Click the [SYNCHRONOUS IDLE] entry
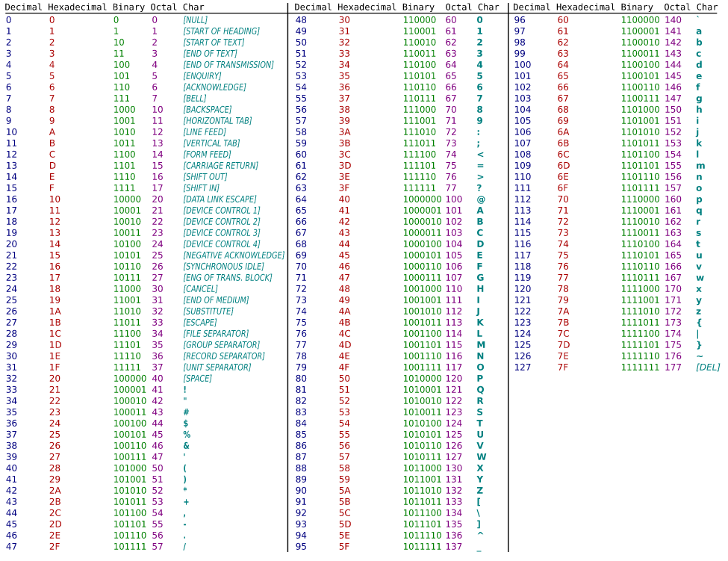This screenshot has width=728, height=561. click(x=223, y=267)
